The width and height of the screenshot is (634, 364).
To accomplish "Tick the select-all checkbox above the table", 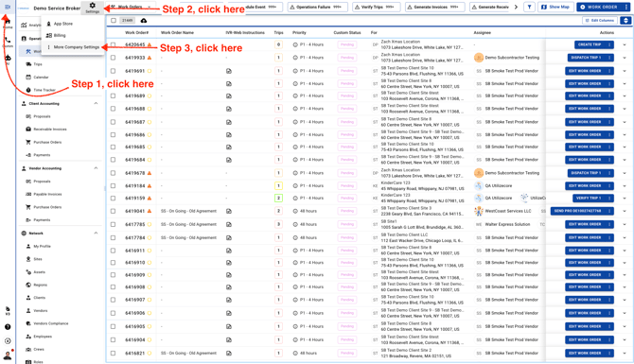I will [114, 21].
